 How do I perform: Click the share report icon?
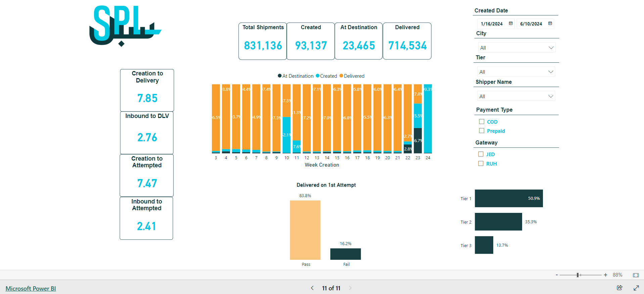pos(619,288)
